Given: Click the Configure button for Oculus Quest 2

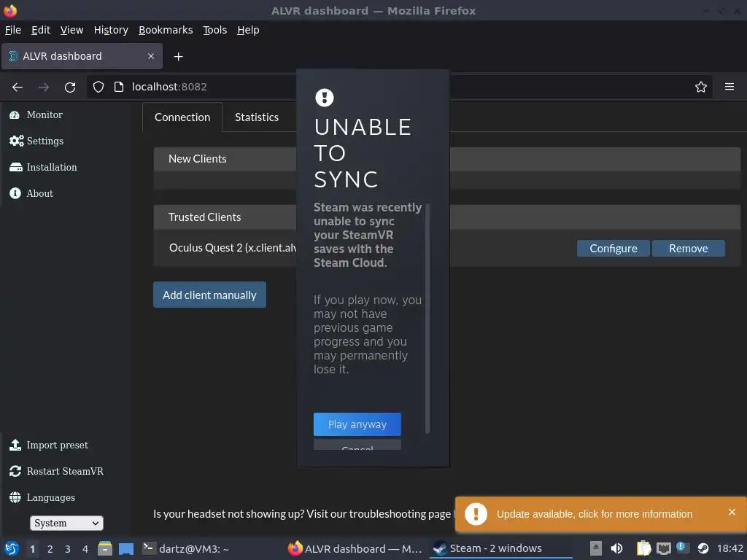Looking at the screenshot, I should click(613, 248).
